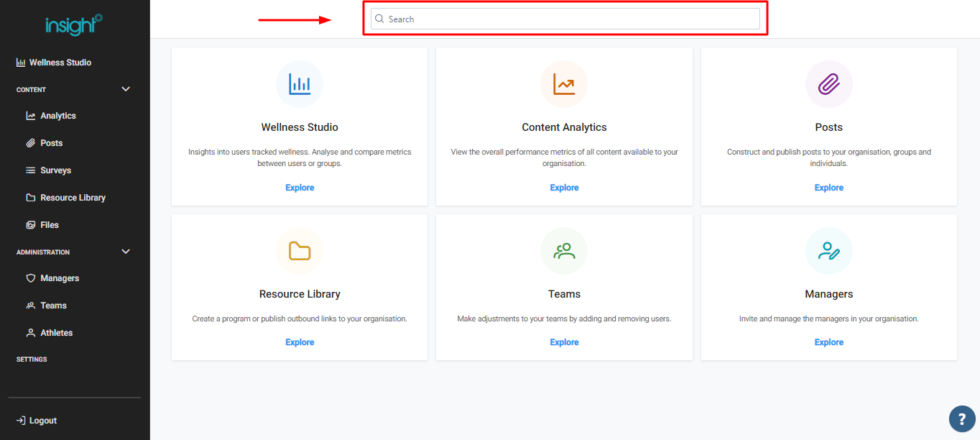Image resolution: width=980 pixels, height=440 pixels.
Task: Select Posts in the sidebar menu
Action: coord(52,143)
